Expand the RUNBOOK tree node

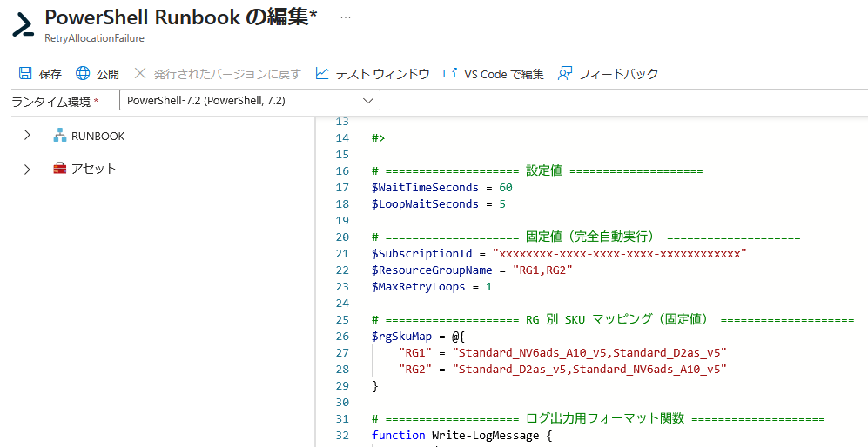pyautogui.click(x=27, y=136)
